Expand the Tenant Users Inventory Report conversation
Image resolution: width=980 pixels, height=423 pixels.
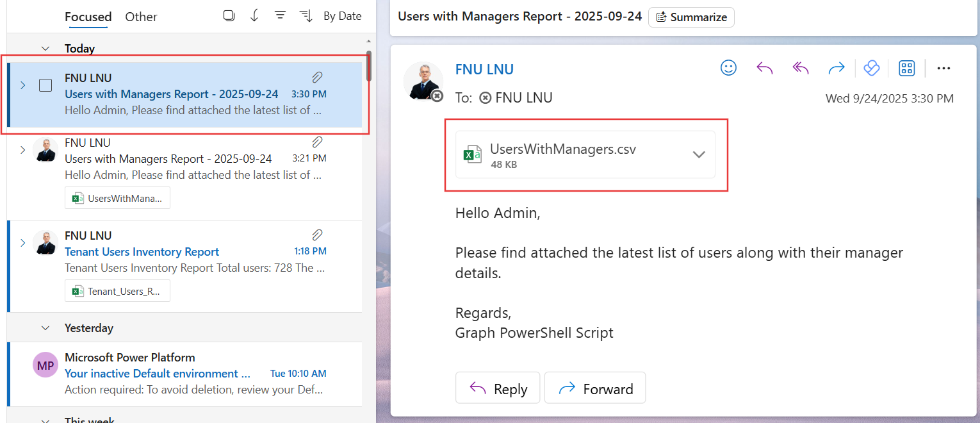pos(23,243)
